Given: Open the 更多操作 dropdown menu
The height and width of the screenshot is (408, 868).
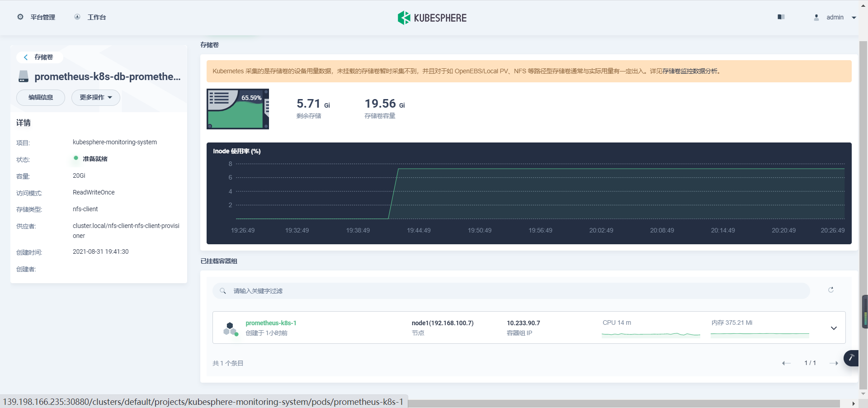Looking at the screenshot, I should pos(95,98).
